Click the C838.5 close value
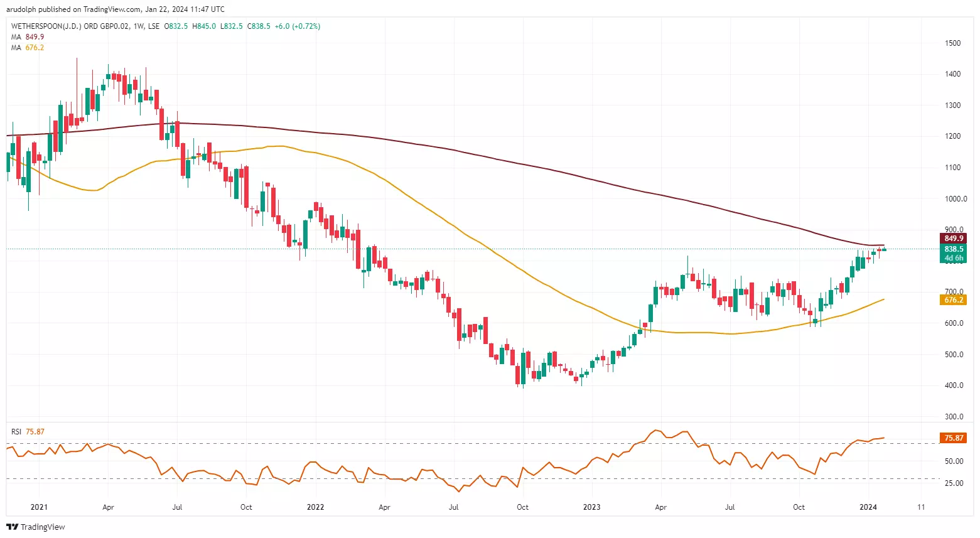 tap(259, 26)
